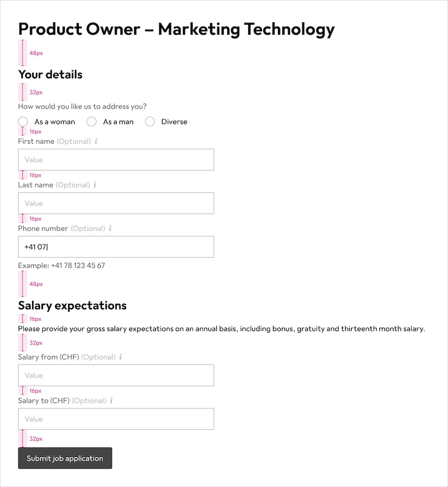Click the Salary to (CHF) field

116,419
